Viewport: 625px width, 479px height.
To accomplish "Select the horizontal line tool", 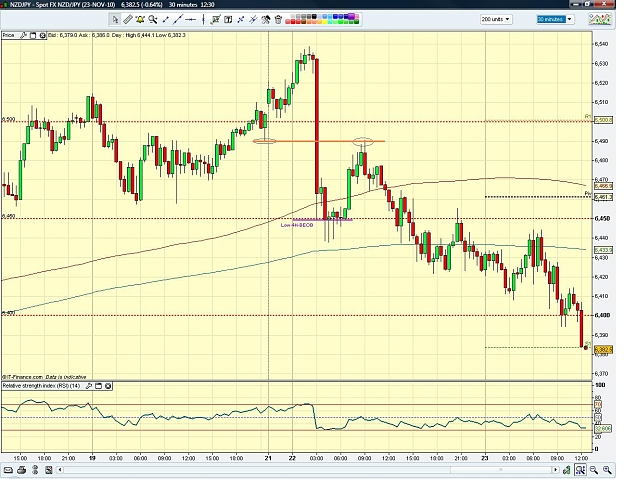I will 191,19.
